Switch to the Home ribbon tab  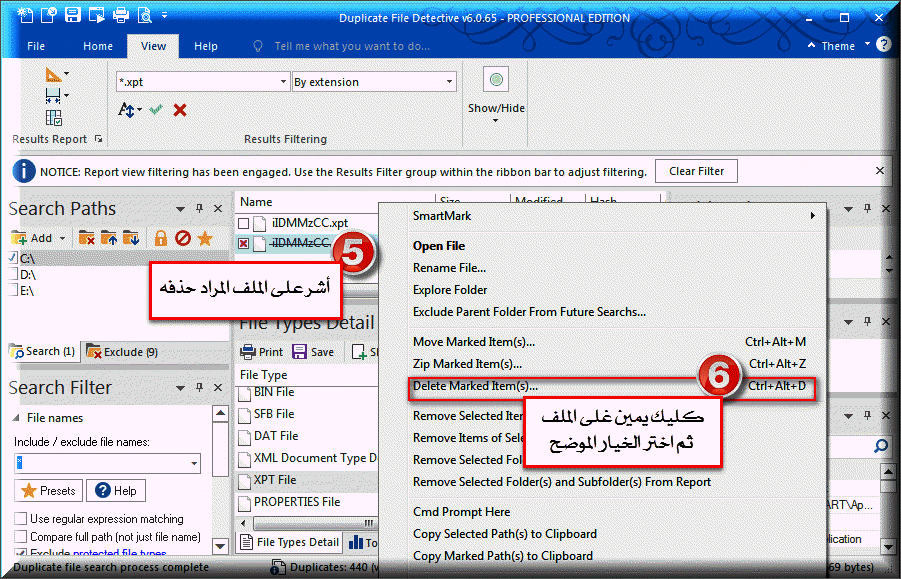tap(98, 46)
